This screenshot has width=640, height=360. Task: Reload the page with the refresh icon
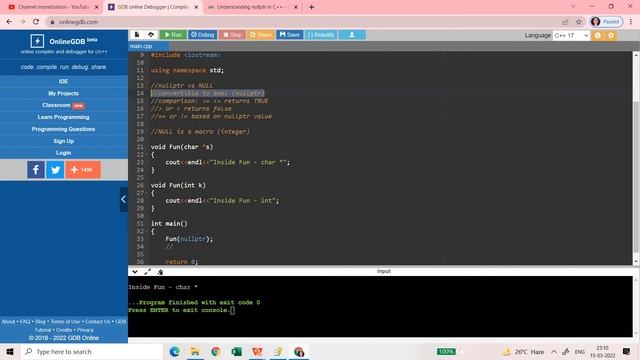click(x=36, y=22)
